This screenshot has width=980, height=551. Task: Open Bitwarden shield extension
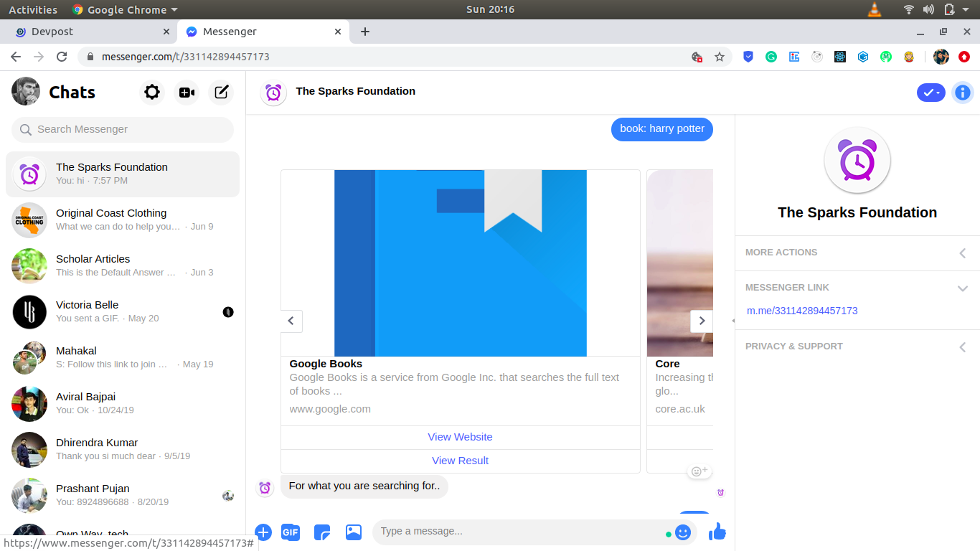point(748,57)
